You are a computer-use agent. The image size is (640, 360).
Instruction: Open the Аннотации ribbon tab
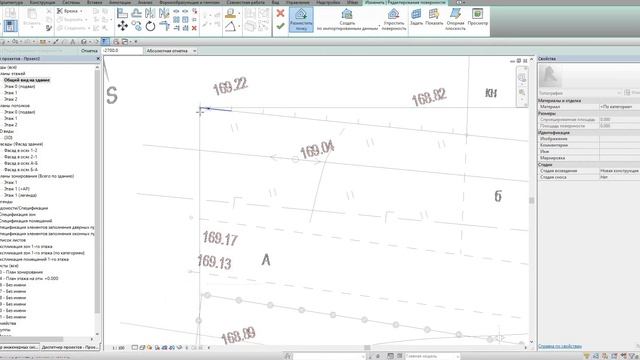[120, 2]
